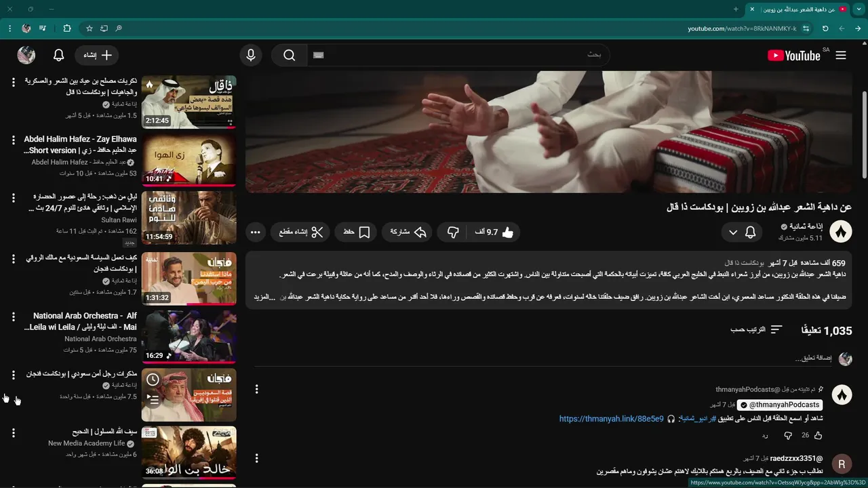868x488 pixels.
Task: Open the browser three-dot menu
Action: 9,28
